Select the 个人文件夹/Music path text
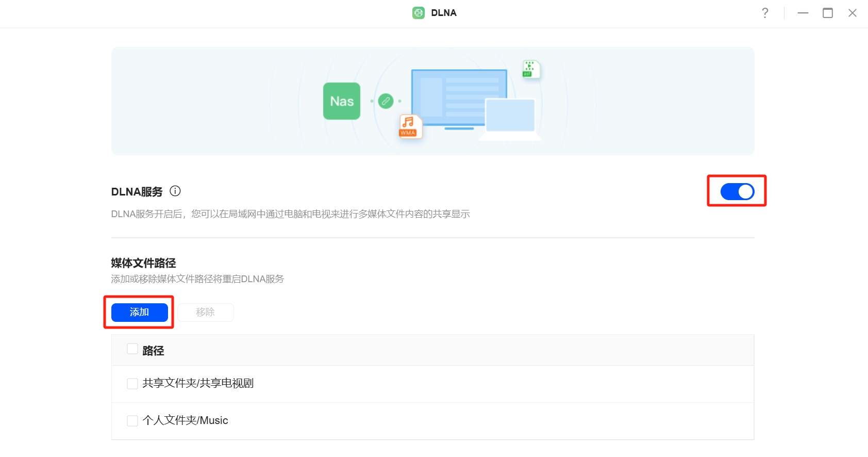868x457 pixels. click(185, 420)
